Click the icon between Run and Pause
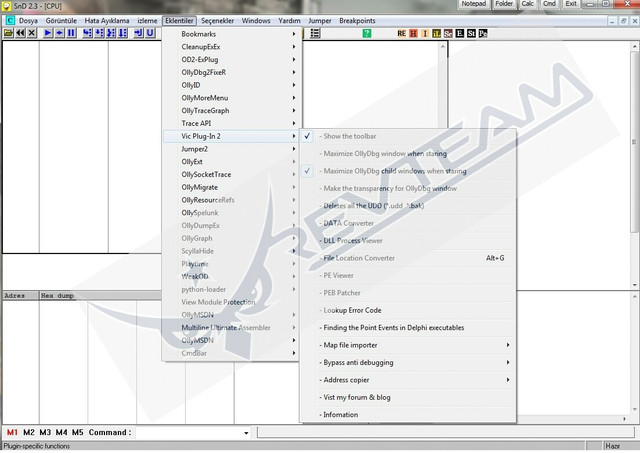 pos(60,33)
